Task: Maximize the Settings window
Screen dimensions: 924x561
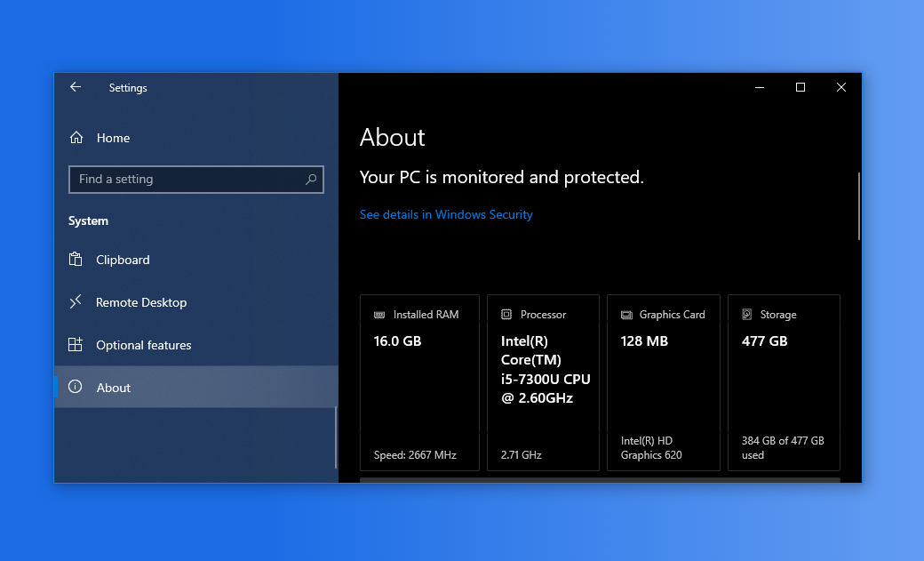Action: coord(801,87)
